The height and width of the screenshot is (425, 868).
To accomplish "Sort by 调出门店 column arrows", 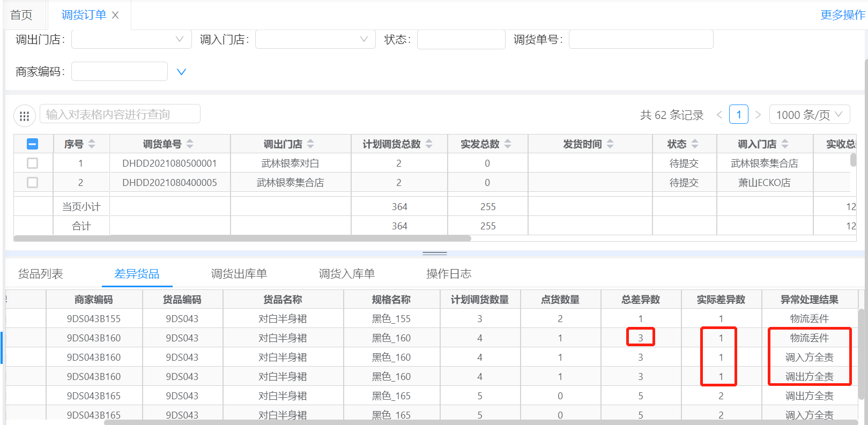I will [310, 144].
